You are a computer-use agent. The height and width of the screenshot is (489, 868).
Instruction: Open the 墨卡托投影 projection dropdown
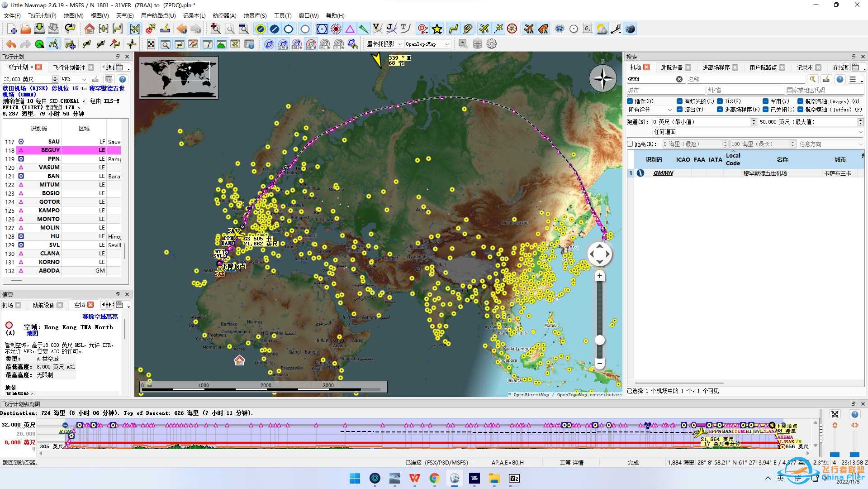pos(384,44)
